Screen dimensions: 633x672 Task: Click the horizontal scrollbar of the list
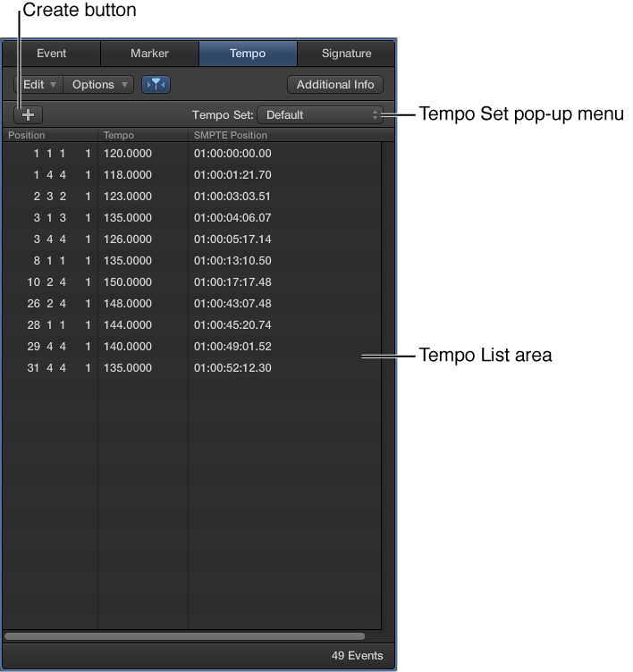pos(185,636)
